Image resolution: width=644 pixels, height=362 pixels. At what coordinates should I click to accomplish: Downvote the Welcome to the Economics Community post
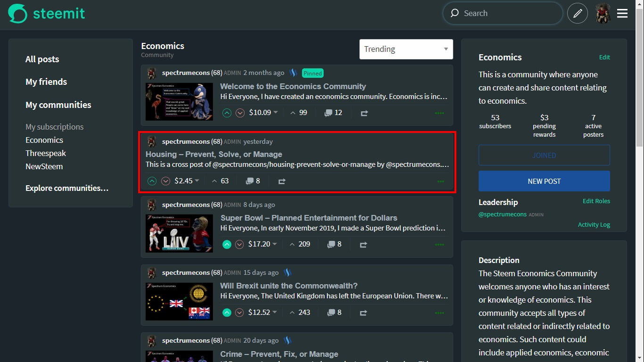[x=240, y=113]
